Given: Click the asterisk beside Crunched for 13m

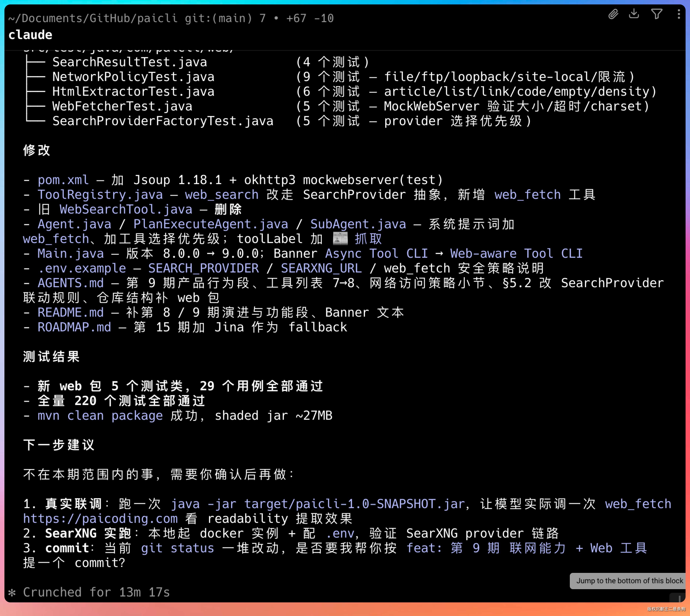Looking at the screenshot, I should point(12,593).
